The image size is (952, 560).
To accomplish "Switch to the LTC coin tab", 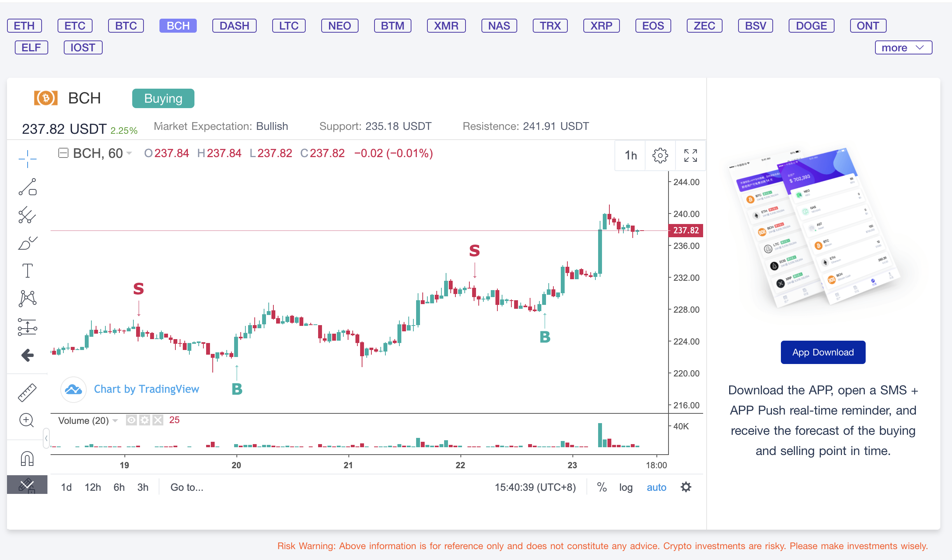I will [289, 26].
